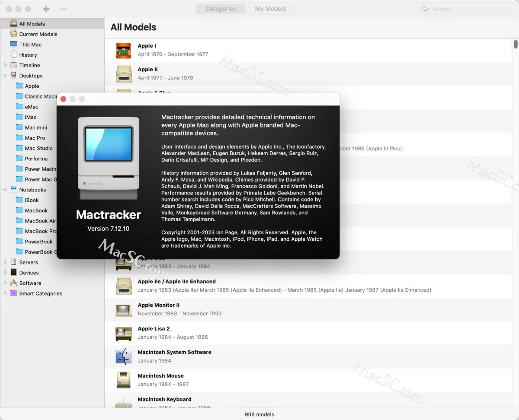The width and height of the screenshot is (519, 420).
Task: Click the Macintosh System Software Finder icon
Action: (x=124, y=356)
